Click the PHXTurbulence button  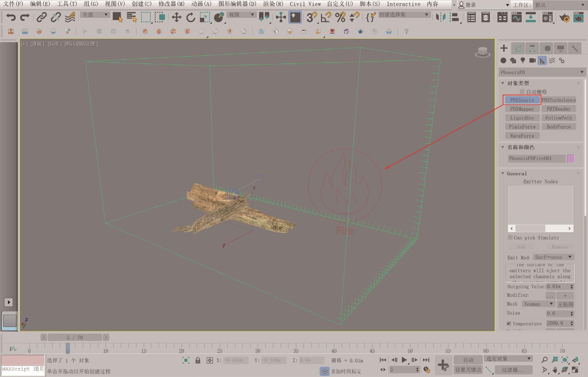tap(558, 100)
